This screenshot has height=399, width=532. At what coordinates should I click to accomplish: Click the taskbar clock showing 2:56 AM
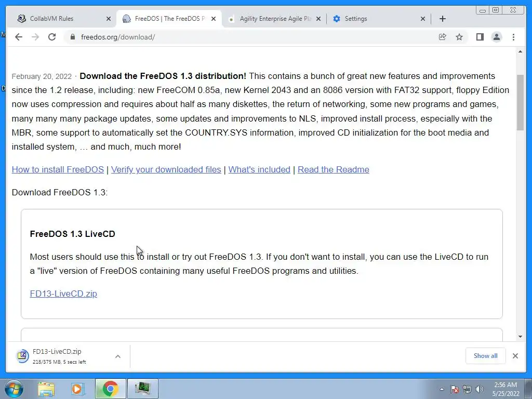506,389
